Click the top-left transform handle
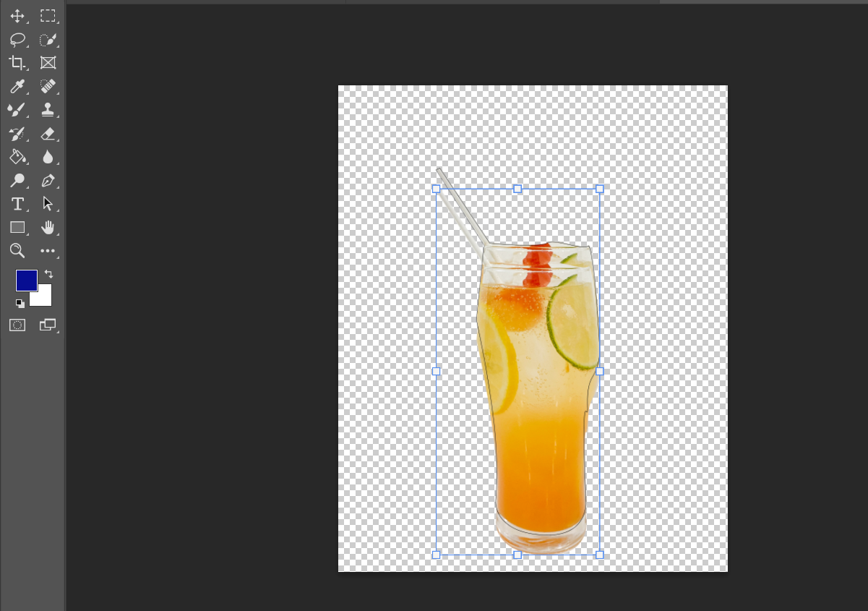Viewport: 868px width, 611px height. [436, 189]
